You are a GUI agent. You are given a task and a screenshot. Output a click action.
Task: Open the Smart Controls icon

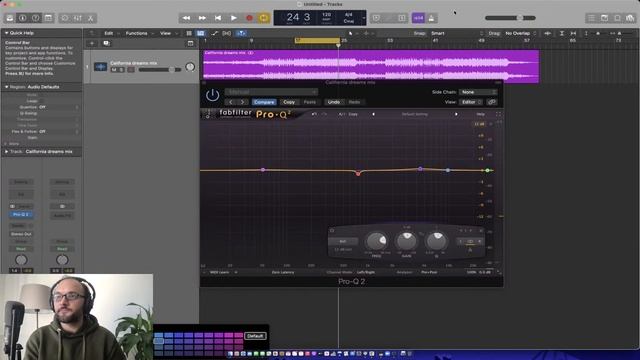[64, 18]
